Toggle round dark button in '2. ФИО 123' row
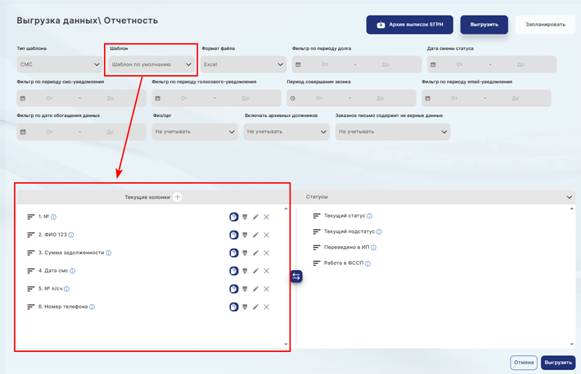581x374 pixels. 234,235
